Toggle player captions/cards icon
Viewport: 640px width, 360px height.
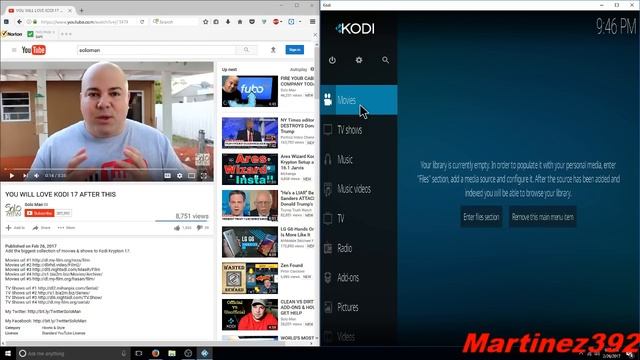(167, 176)
